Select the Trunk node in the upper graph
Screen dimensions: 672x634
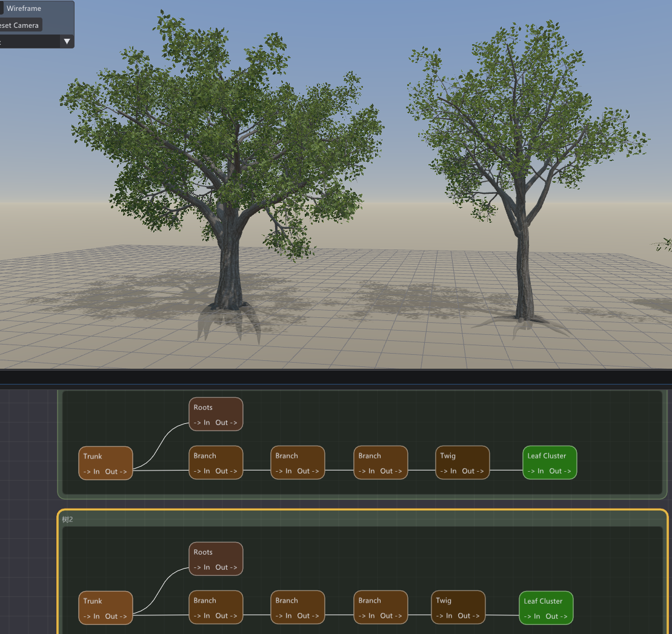(x=106, y=463)
